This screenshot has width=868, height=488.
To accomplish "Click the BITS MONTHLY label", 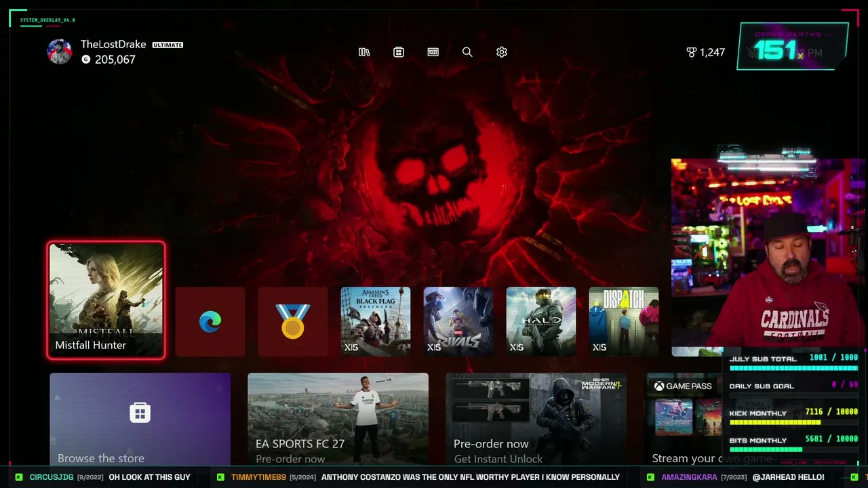I will click(758, 441).
